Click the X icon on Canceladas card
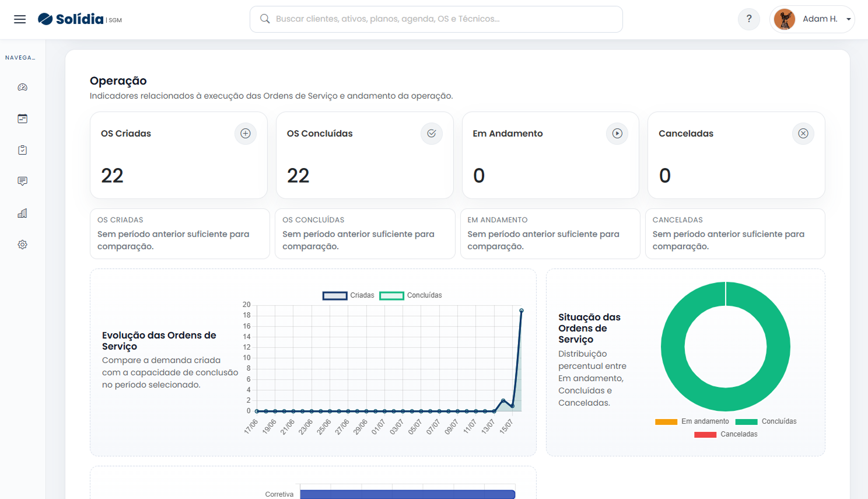This screenshot has width=868, height=499. coord(803,134)
